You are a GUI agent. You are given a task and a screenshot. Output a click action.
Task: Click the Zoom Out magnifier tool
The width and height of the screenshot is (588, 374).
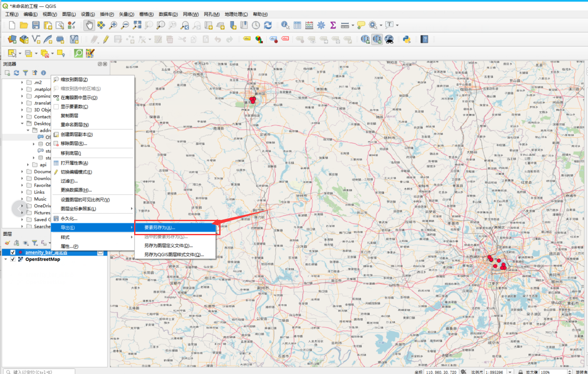(x=125, y=25)
